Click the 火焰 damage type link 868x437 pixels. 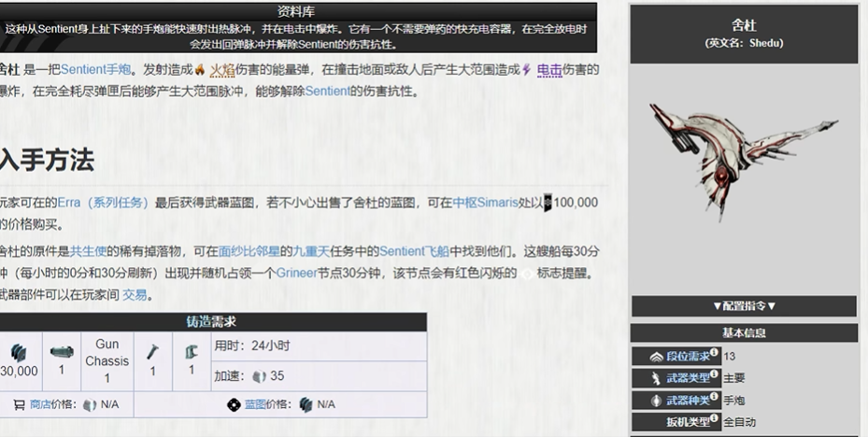pyautogui.click(x=222, y=70)
